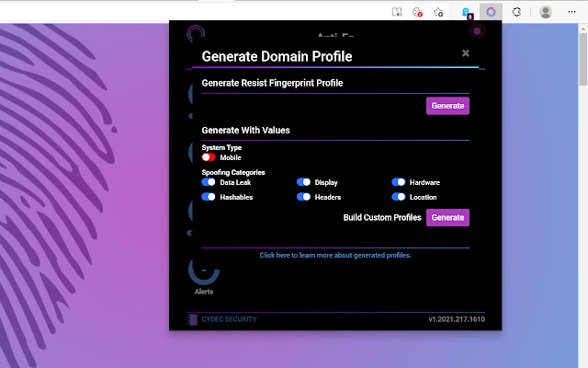Toggle the Hashables spoofing switch
Screen dimensions: 588x368
tap(209, 197)
